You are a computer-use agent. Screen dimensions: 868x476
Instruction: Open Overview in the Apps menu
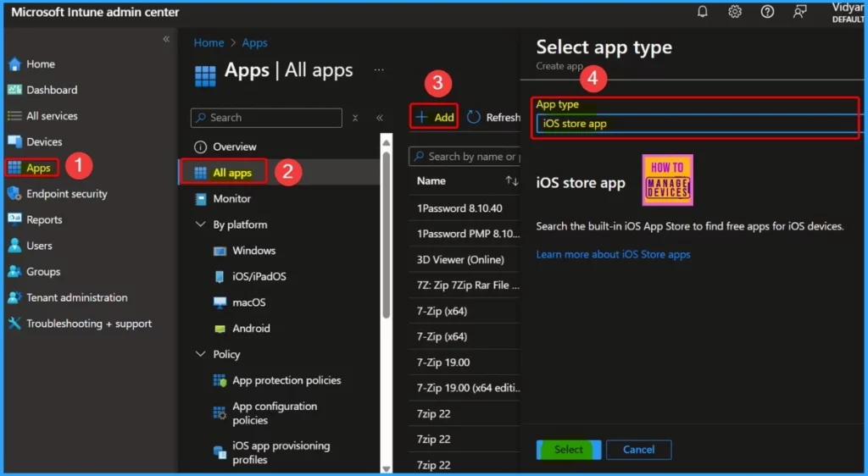[x=235, y=147]
